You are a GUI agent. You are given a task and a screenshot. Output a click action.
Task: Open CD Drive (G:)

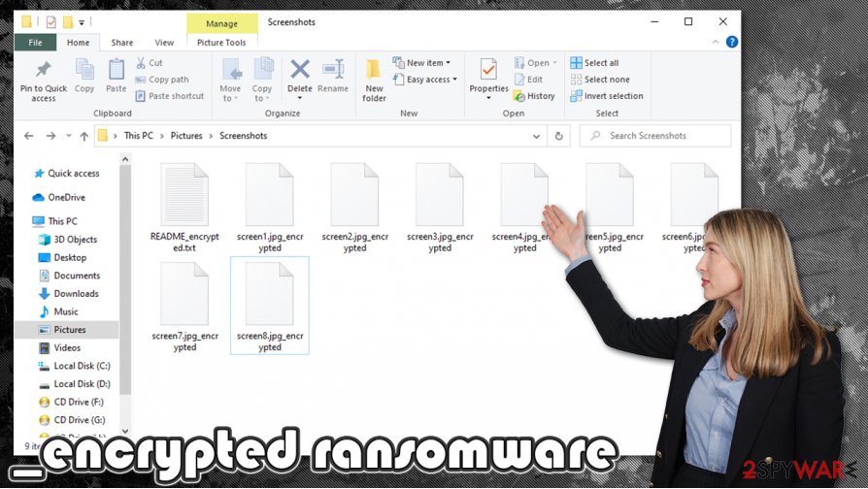72,420
